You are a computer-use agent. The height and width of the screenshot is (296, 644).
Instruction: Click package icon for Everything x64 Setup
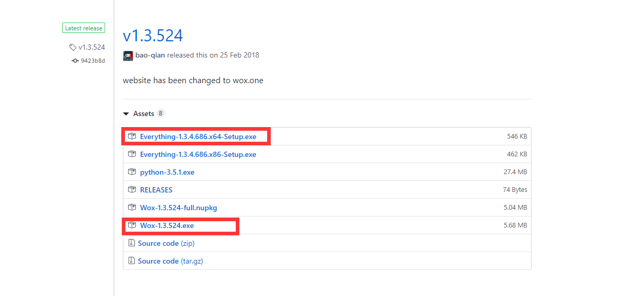point(132,136)
